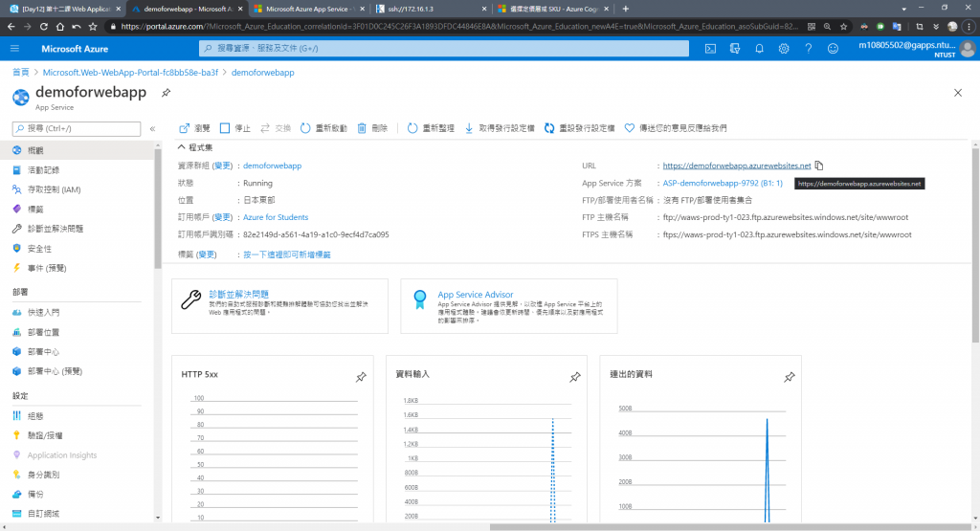Focus the Azure top search bar

coord(444,48)
